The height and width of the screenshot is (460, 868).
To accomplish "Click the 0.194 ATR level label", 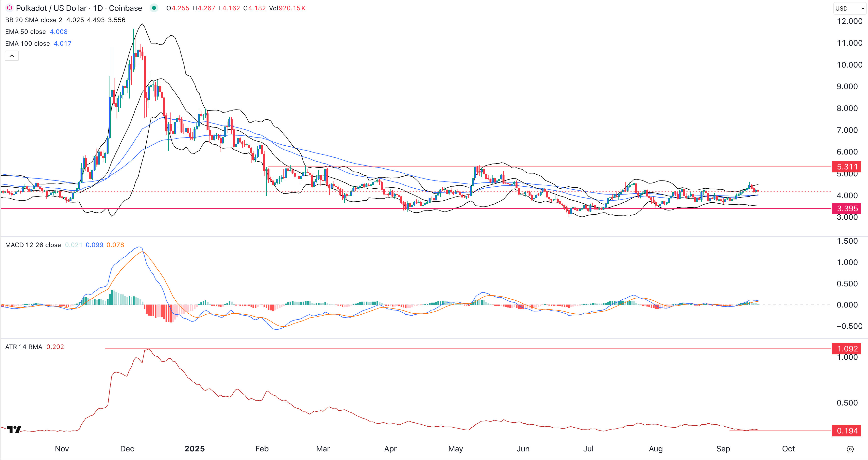I will tap(846, 431).
